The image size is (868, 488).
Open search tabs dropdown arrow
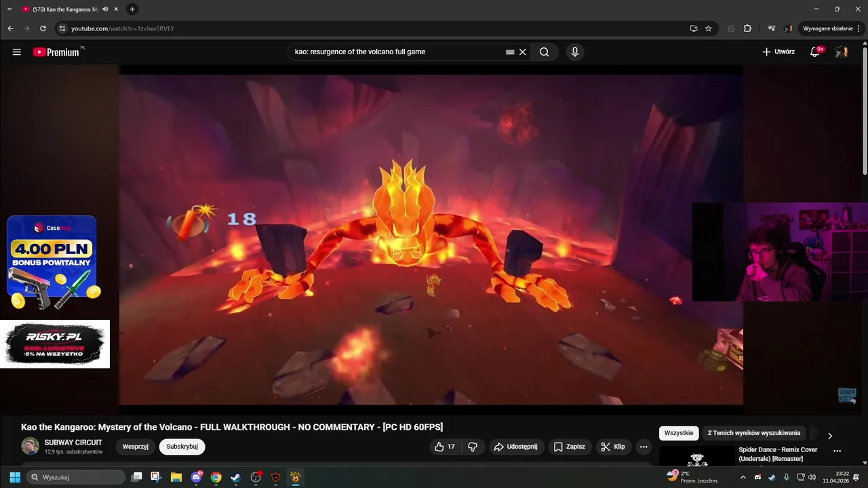9,9
